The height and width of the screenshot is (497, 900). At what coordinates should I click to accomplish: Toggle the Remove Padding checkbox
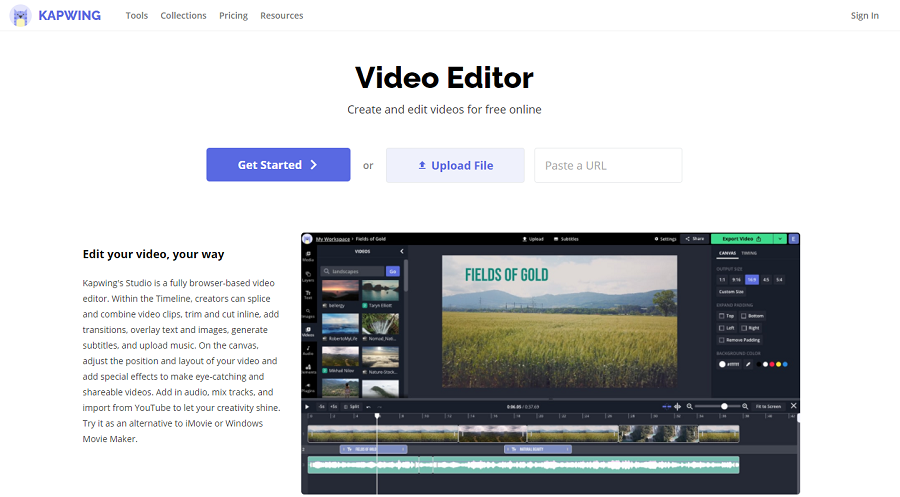point(721,340)
